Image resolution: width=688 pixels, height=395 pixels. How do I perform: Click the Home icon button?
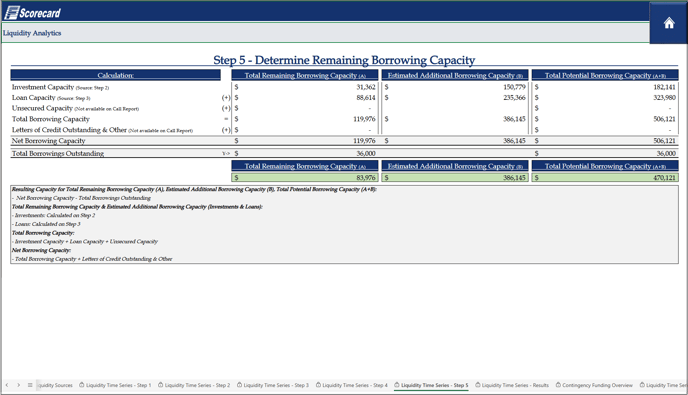[x=669, y=23]
